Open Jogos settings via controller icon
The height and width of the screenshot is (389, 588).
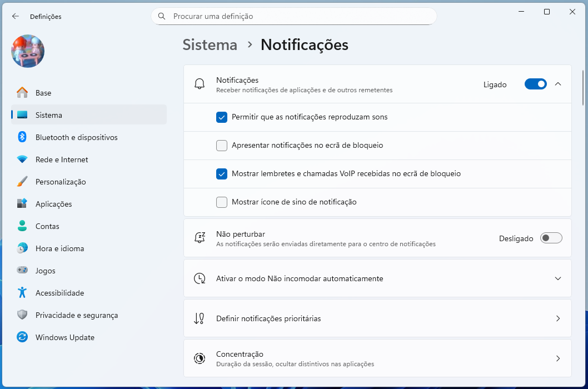(x=21, y=271)
